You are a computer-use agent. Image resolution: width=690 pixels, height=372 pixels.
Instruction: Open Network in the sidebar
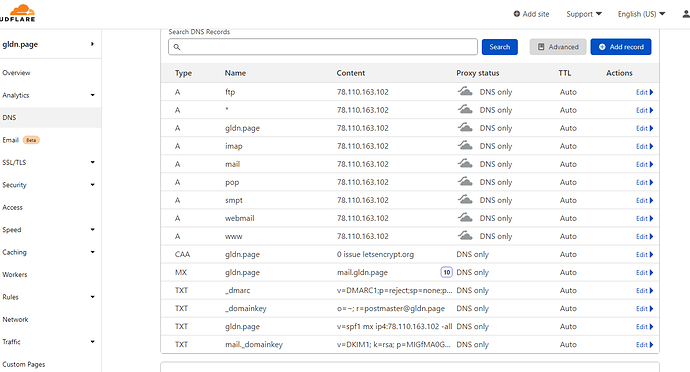click(15, 320)
